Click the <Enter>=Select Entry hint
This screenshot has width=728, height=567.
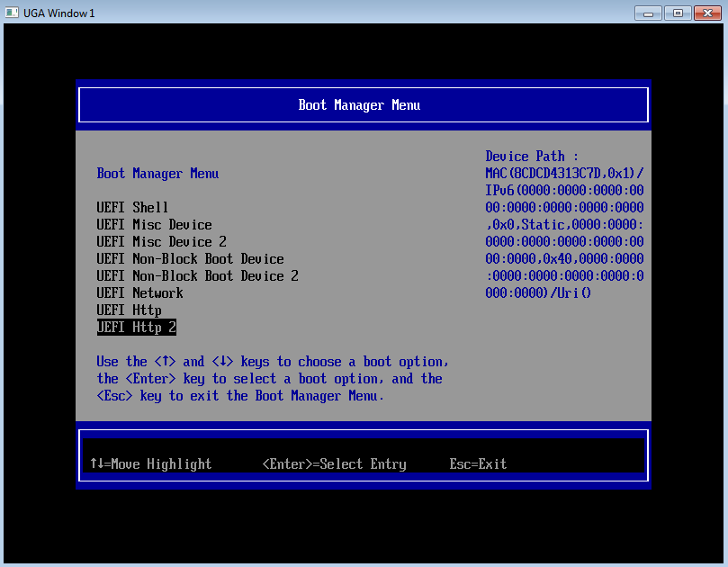(334, 464)
